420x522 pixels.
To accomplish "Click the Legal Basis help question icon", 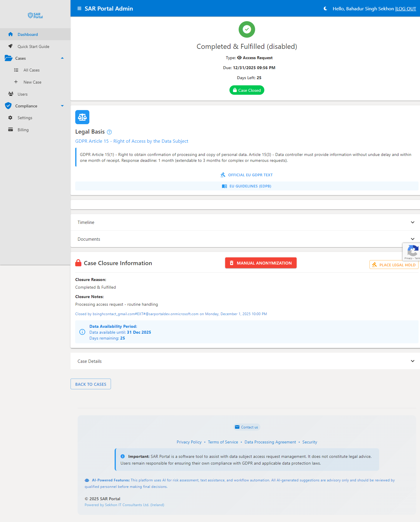I will [x=109, y=132].
